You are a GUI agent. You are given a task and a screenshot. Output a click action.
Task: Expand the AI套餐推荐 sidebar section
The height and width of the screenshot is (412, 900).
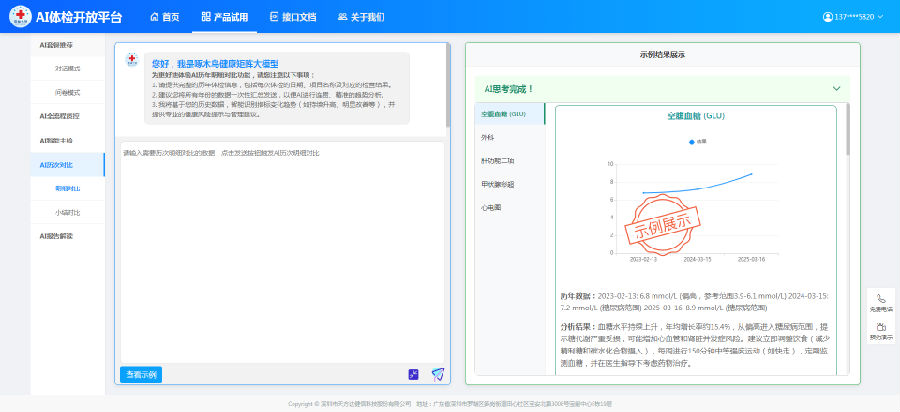(x=56, y=46)
